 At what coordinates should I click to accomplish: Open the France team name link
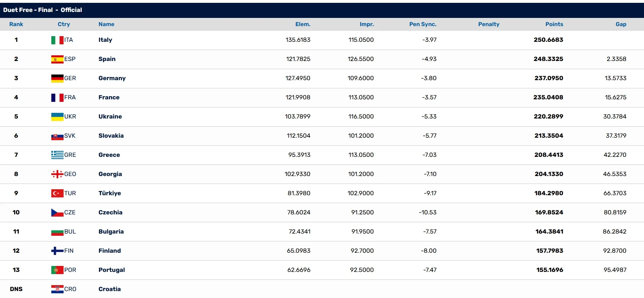pyautogui.click(x=109, y=97)
